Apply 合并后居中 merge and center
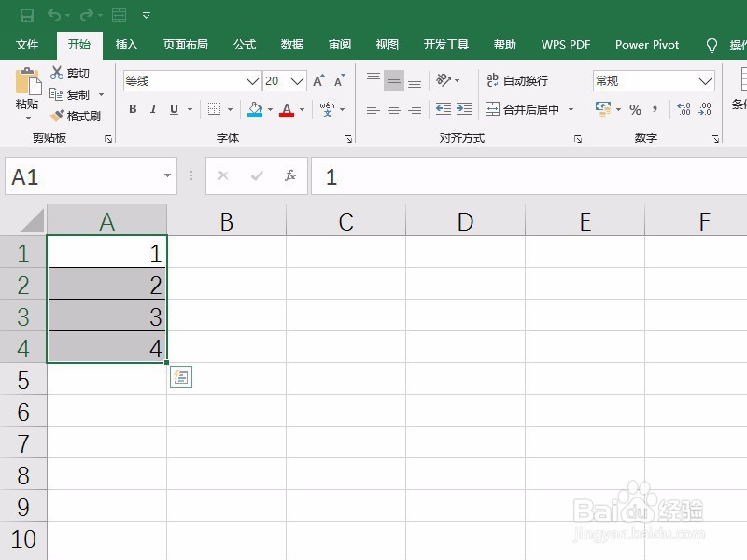Image resolution: width=747 pixels, height=560 pixels. pos(528,109)
